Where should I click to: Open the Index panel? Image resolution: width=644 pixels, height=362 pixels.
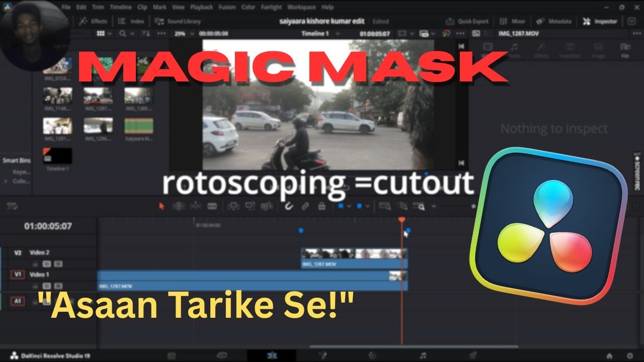coord(132,21)
